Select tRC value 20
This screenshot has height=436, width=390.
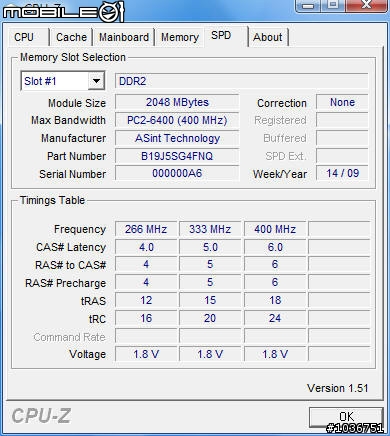click(x=210, y=318)
